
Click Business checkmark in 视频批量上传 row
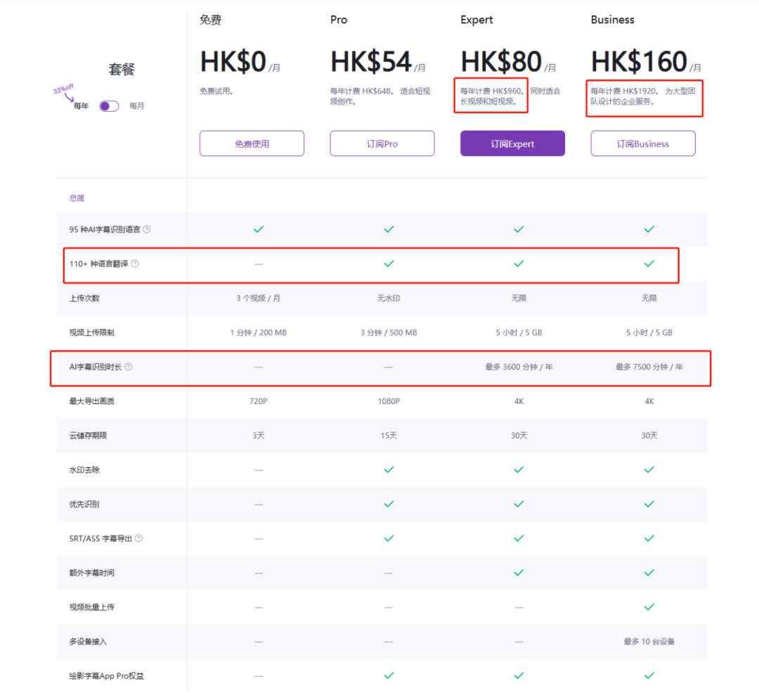[x=649, y=607]
